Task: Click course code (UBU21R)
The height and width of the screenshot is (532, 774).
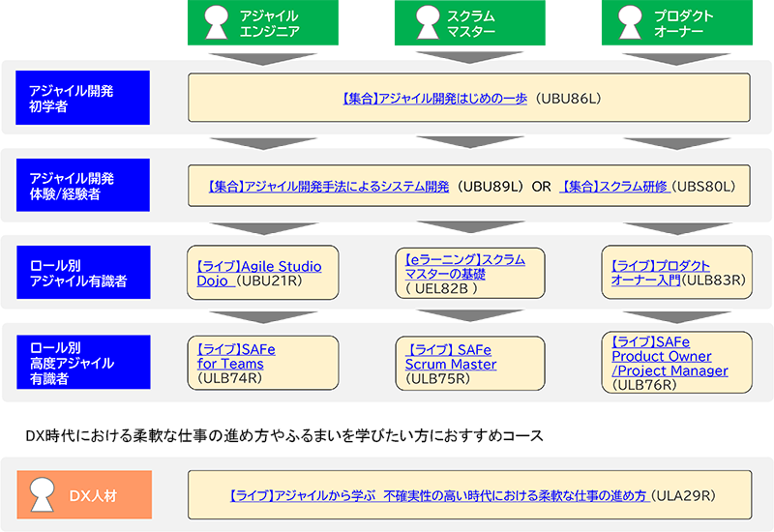Action: pyautogui.click(x=269, y=281)
